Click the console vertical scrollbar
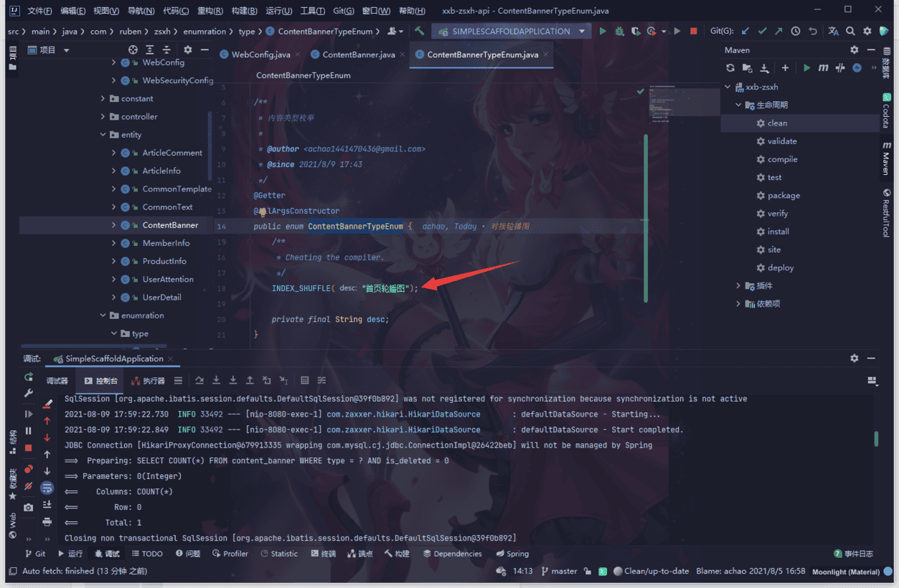This screenshot has height=588, width=899. (x=876, y=439)
